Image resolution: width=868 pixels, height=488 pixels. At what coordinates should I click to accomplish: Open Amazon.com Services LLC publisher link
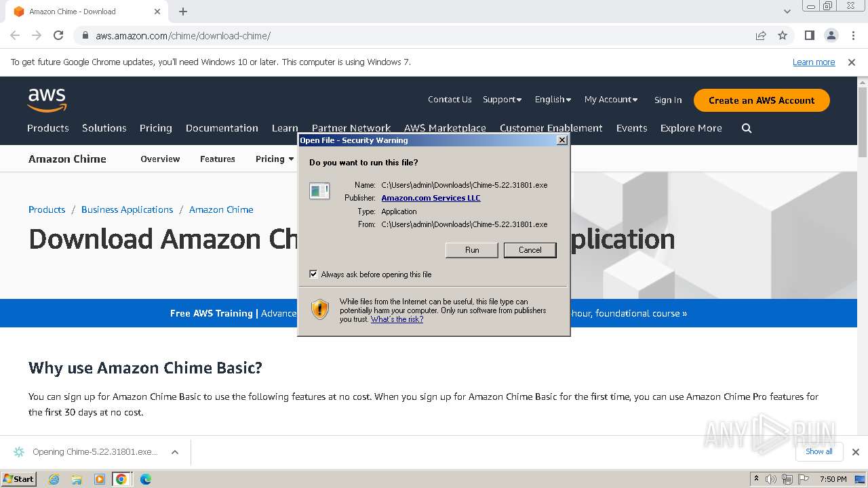coord(431,198)
